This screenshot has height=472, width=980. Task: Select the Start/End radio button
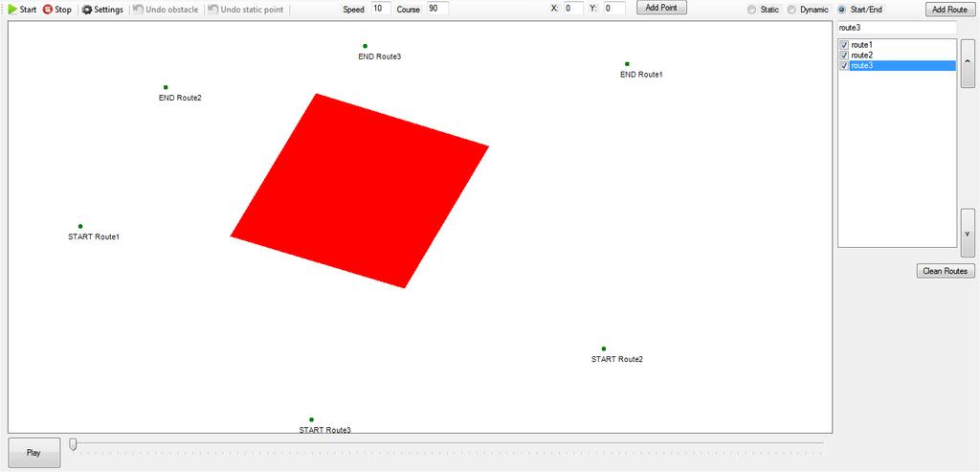[841, 10]
